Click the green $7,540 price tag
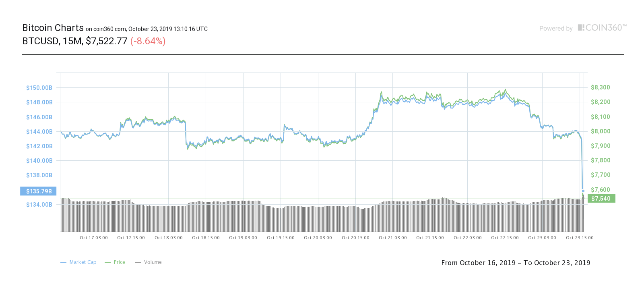The width and height of the screenshot is (644, 282). [601, 199]
